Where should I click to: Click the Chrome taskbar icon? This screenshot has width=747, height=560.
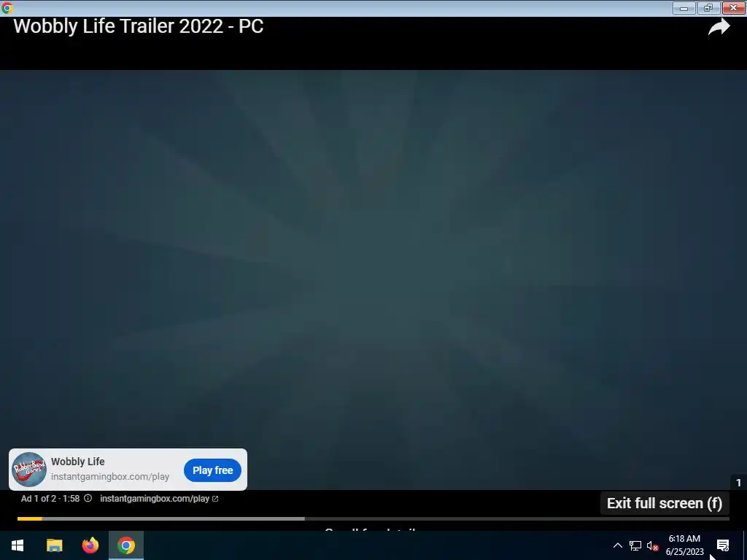tap(125, 545)
